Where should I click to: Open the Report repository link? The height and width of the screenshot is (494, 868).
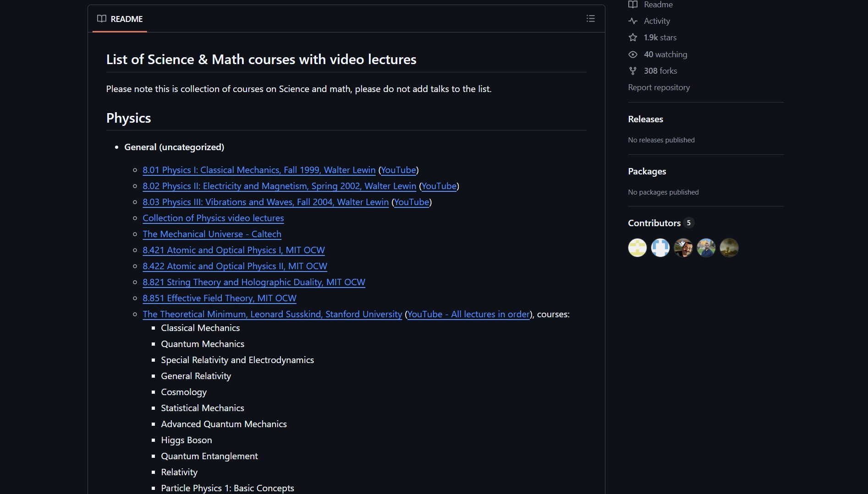[659, 87]
